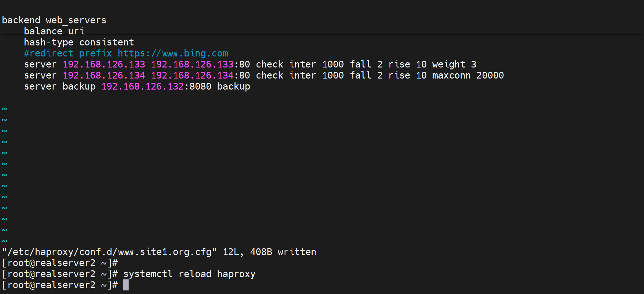Click the 192.168.126.134:80 server address
Image resolution: width=644 pixels, height=294 pixels.
point(200,75)
